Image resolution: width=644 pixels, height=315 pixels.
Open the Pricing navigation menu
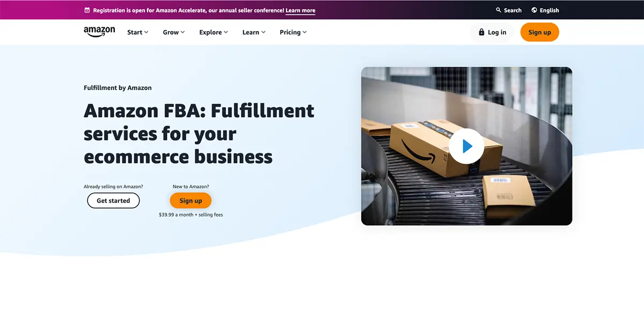coord(293,32)
